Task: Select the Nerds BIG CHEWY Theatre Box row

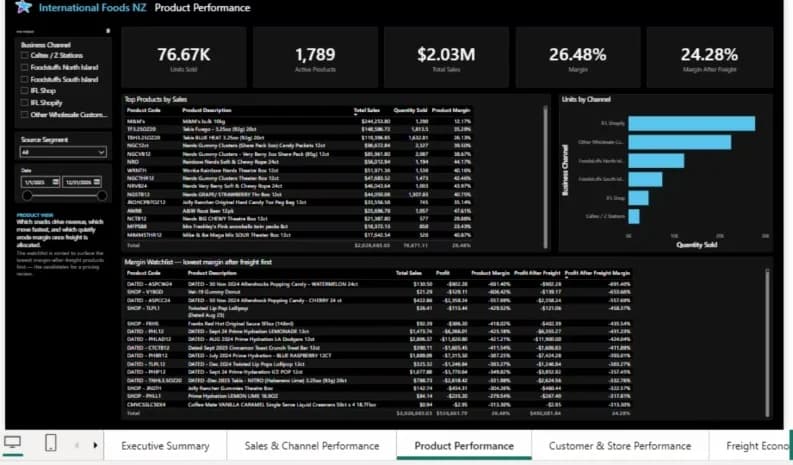Action: tap(298, 219)
